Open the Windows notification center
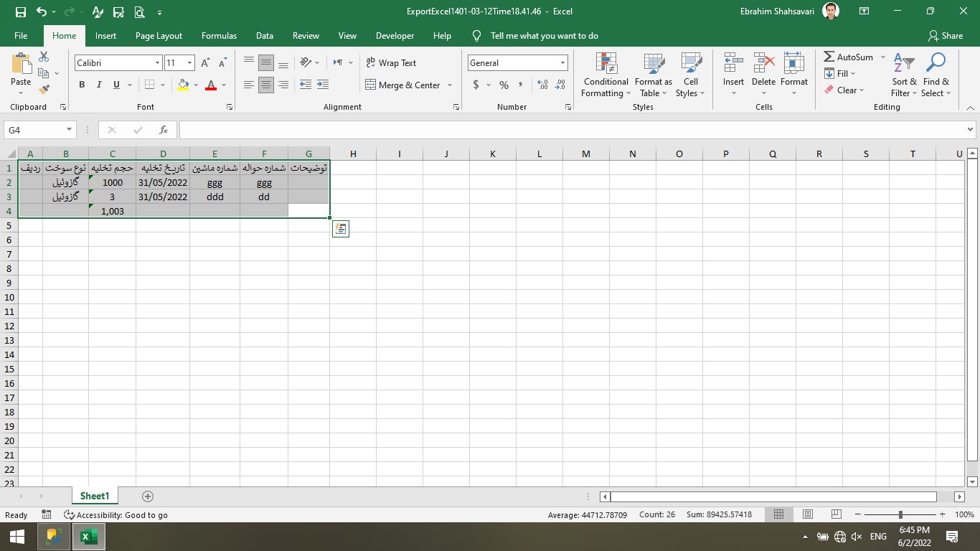The height and width of the screenshot is (551, 980). (x=953, y=537)
